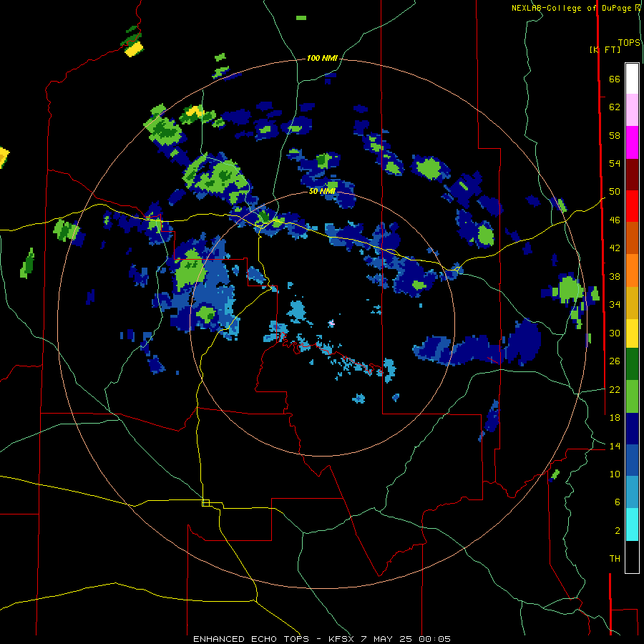
Task: Click the "TH" threshold label
Action: (615, 559)
